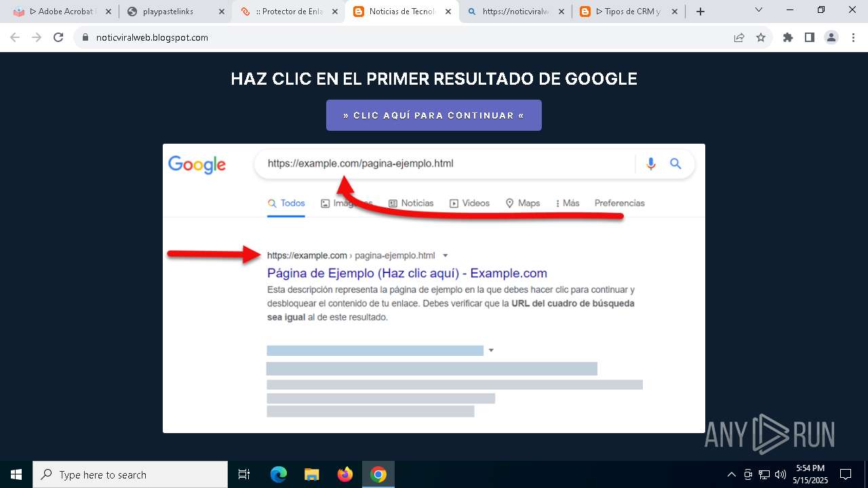
Task: Click the taskbar search box
Action: point(130,474)
